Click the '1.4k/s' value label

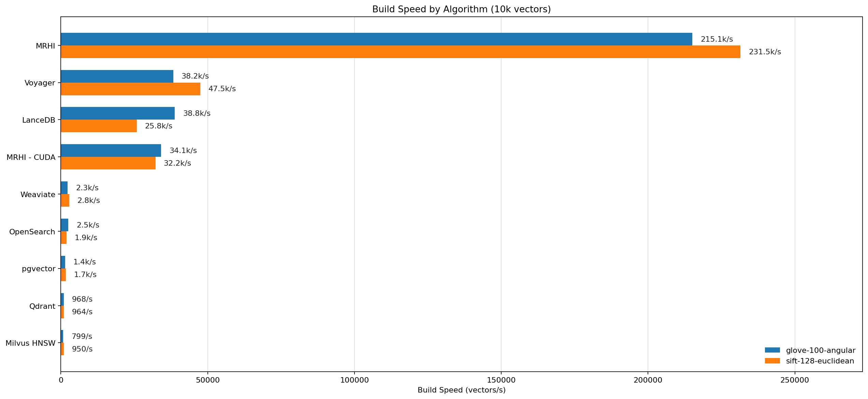(85, 262)
